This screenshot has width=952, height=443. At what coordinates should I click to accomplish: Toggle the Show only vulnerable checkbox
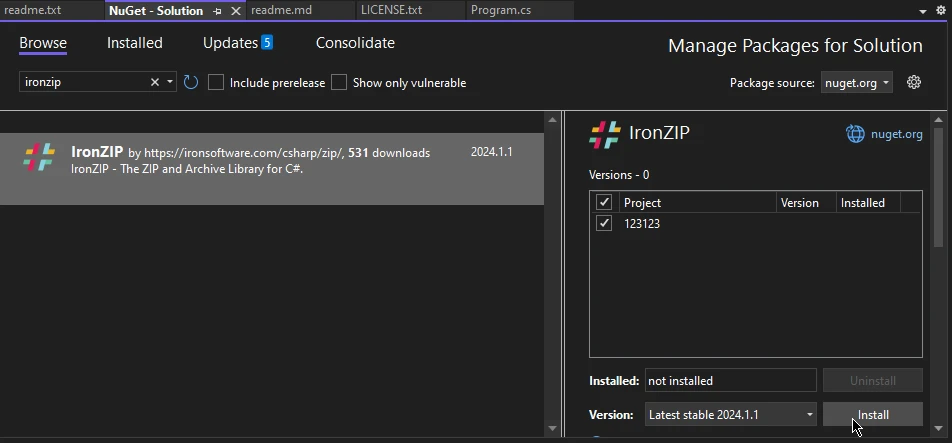[339, 82]
